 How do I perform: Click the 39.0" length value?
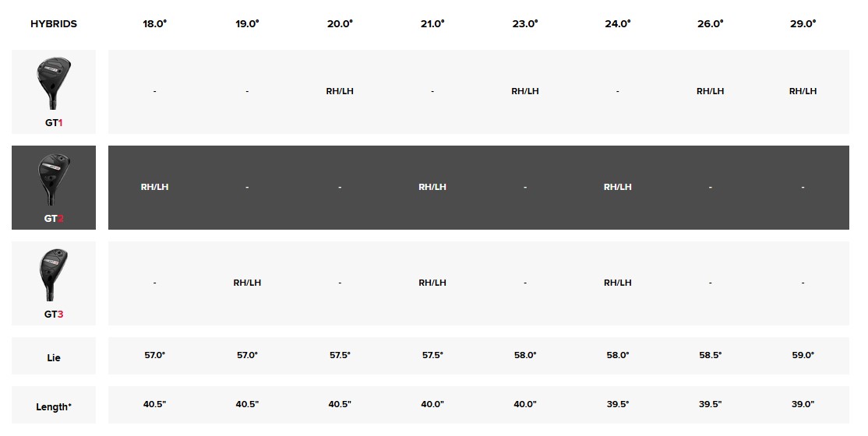point(803,404)
